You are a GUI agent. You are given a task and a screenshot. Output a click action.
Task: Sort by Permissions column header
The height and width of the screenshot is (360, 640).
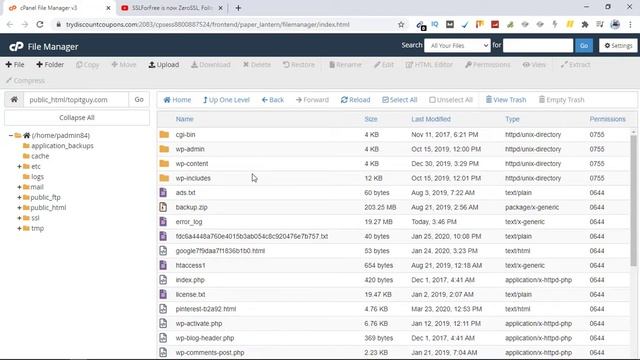607,119
